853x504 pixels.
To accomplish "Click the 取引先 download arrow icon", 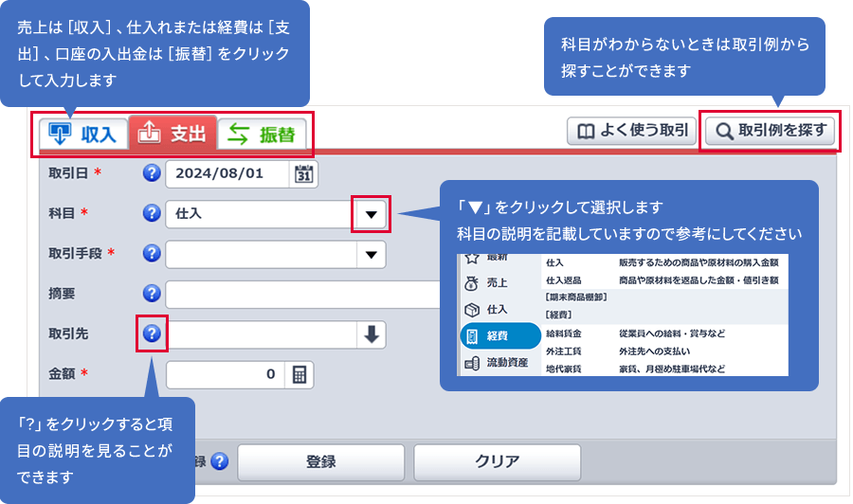I will pos(372,334).
